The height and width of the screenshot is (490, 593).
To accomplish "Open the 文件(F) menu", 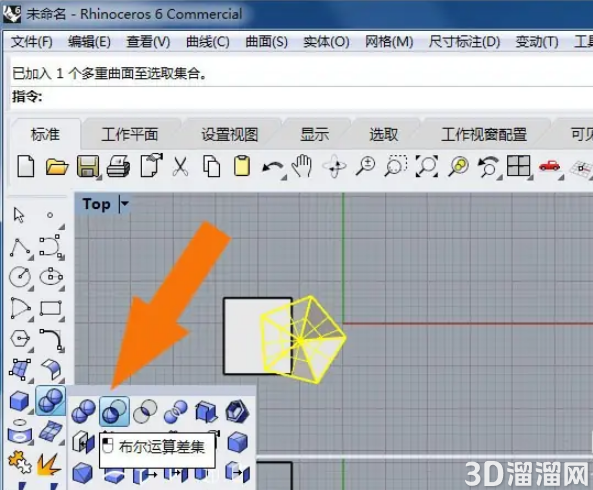I will click(x=31, y=42).
